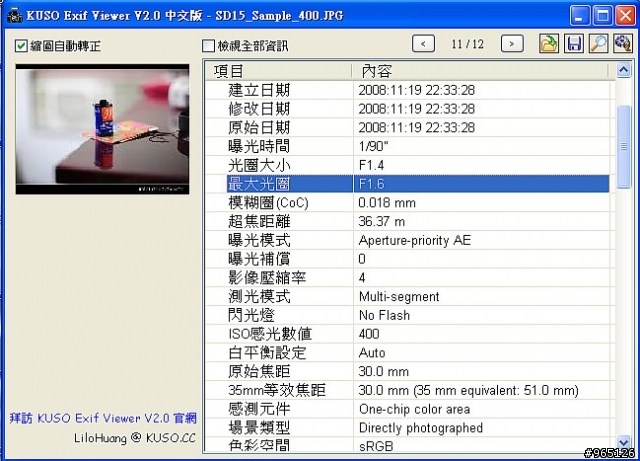Select the 場景類型 row

click(x=408, y=428)
